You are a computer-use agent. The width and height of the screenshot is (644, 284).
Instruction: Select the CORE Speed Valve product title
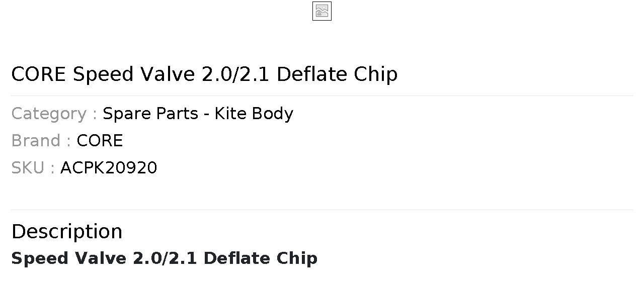[x=204, y=74]
